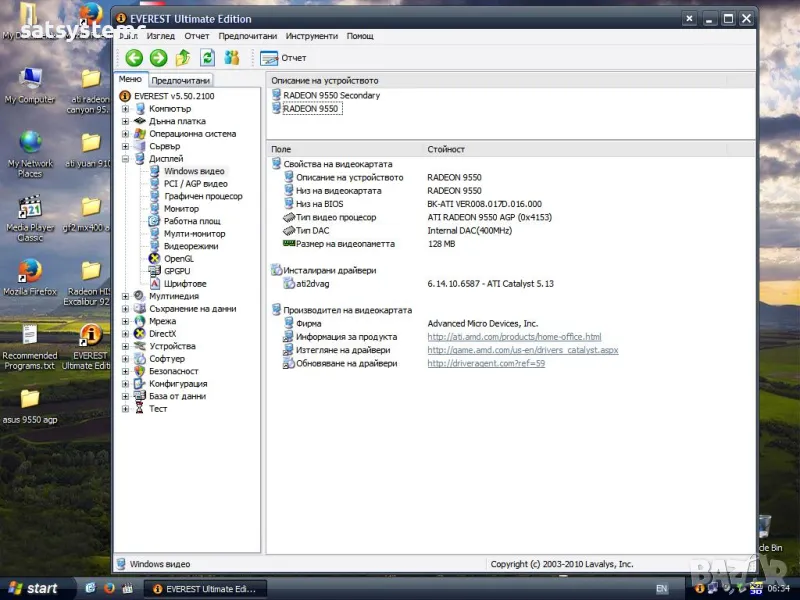Viewport: 800px width, 600px height.
Task: Switch to the Предпочитани tab
Action: pos(180,80)
